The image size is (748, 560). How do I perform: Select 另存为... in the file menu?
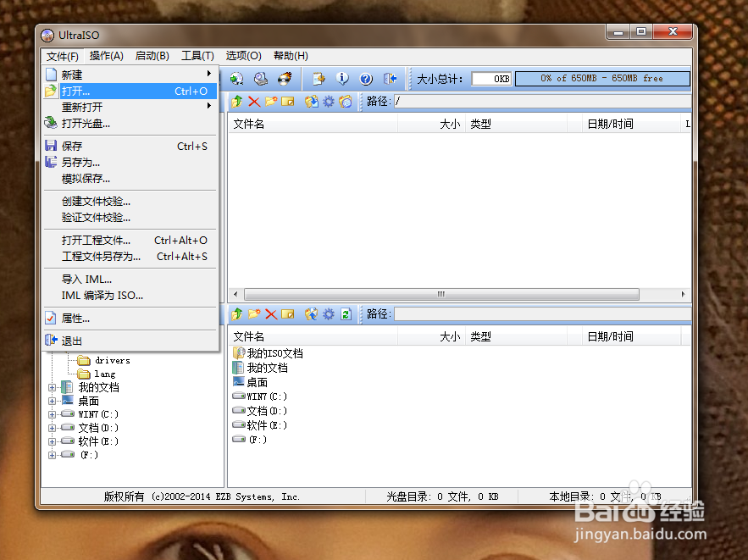point(130,162)
